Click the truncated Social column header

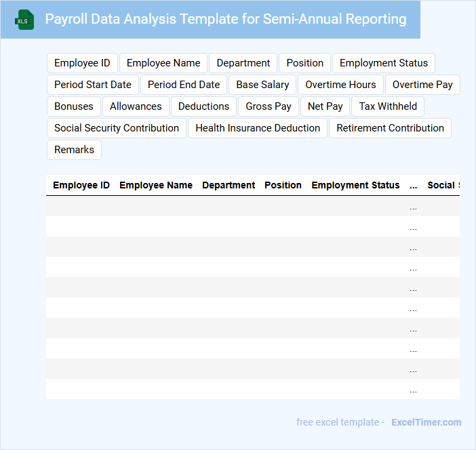(443, 185)
